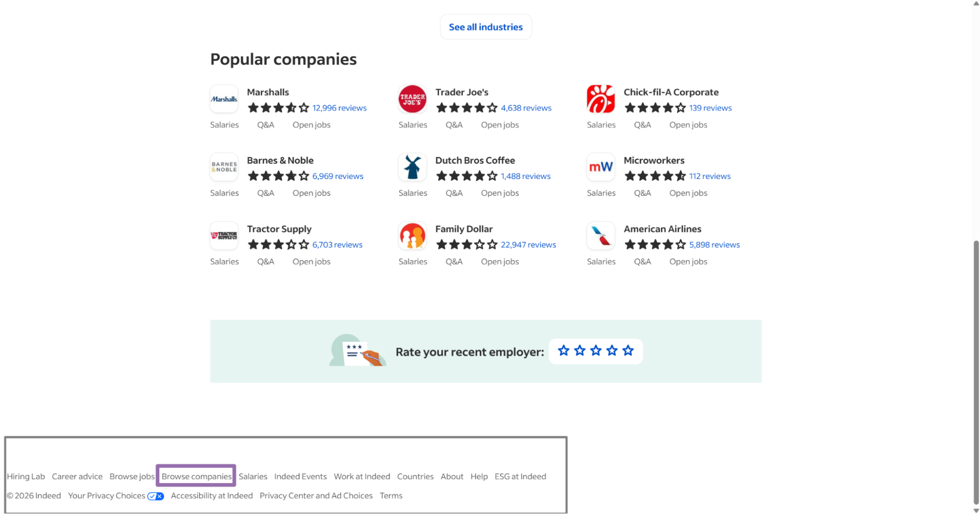Rate your employer two stars
This screenshot has width=980, height=514.
[x=579, y=351]
